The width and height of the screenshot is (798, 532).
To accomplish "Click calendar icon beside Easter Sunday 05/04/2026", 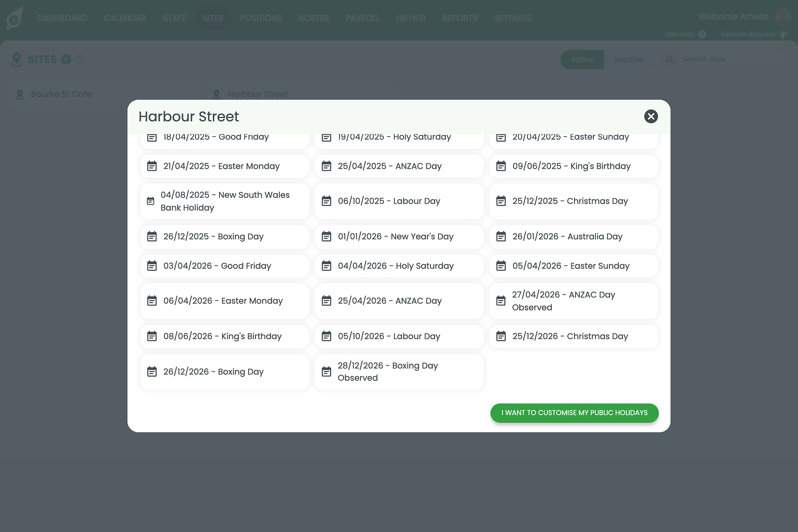I will coord(501,266).
